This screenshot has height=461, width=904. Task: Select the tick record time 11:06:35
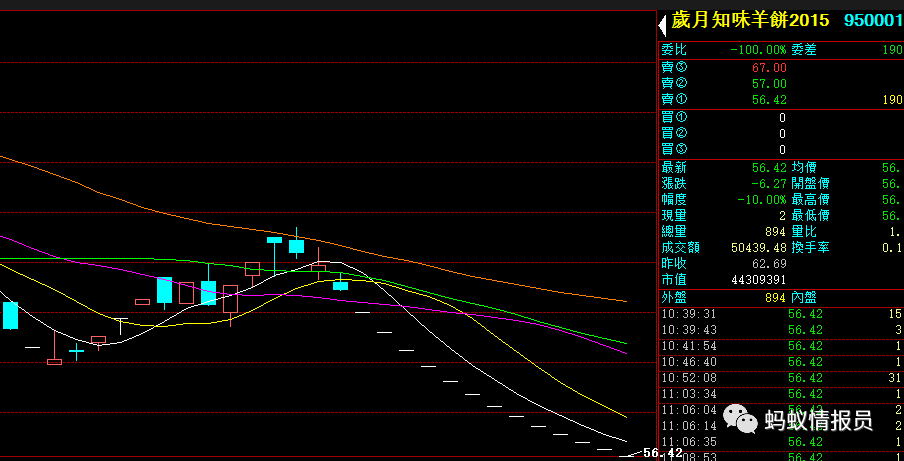click(x=689, y=443)
